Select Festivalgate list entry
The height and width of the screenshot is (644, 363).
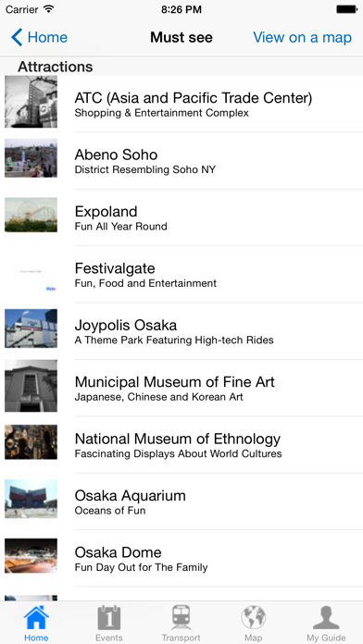181,275
